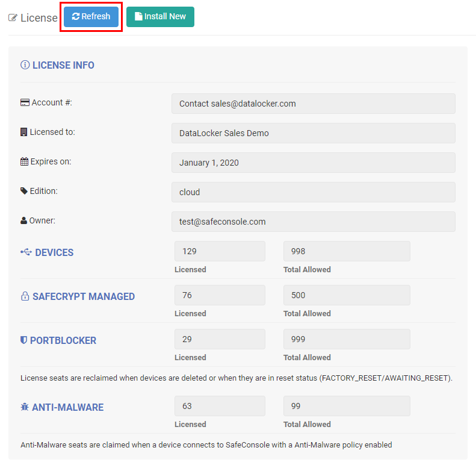Click the Anti-Malware bug icon

click(x=25, y=407)
